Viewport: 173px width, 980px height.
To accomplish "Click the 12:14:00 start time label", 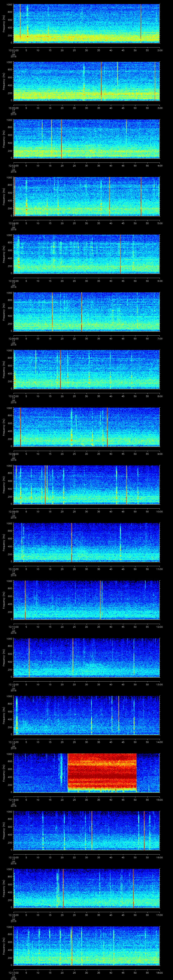I will [x=14, y=800].
